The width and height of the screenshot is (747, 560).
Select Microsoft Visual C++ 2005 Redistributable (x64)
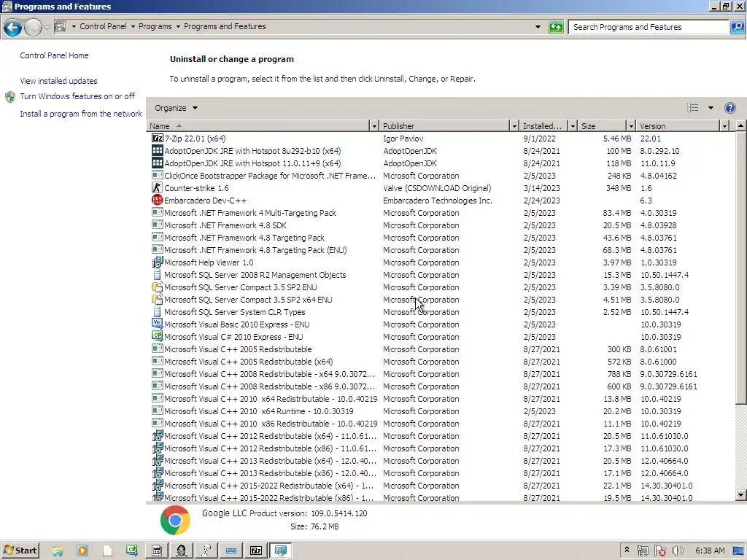[x=440, y=361]
